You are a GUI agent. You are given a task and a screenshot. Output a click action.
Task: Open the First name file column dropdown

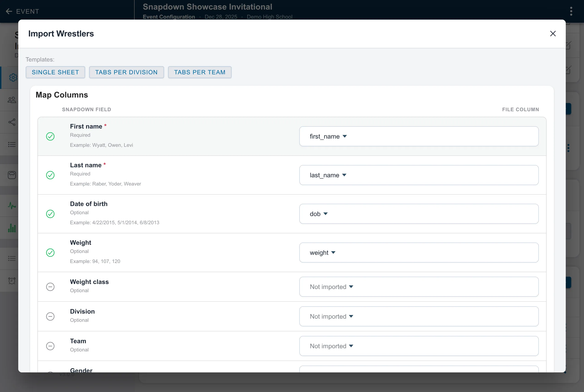pyautogui.click(x=419, y=136)
